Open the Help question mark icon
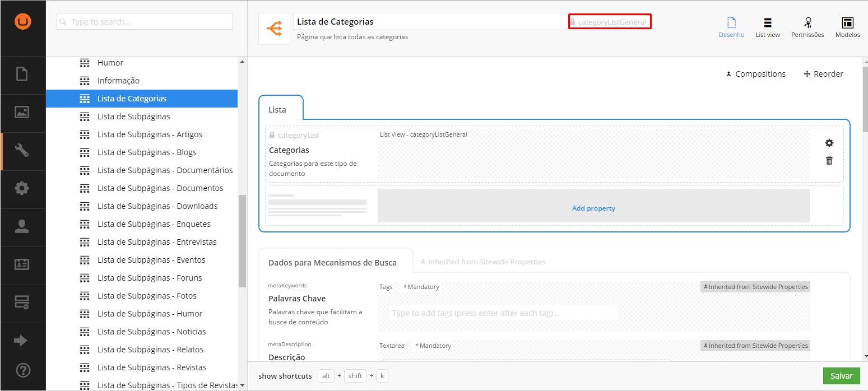The width and height of the screenshot is (868, 391). (23, 370)
